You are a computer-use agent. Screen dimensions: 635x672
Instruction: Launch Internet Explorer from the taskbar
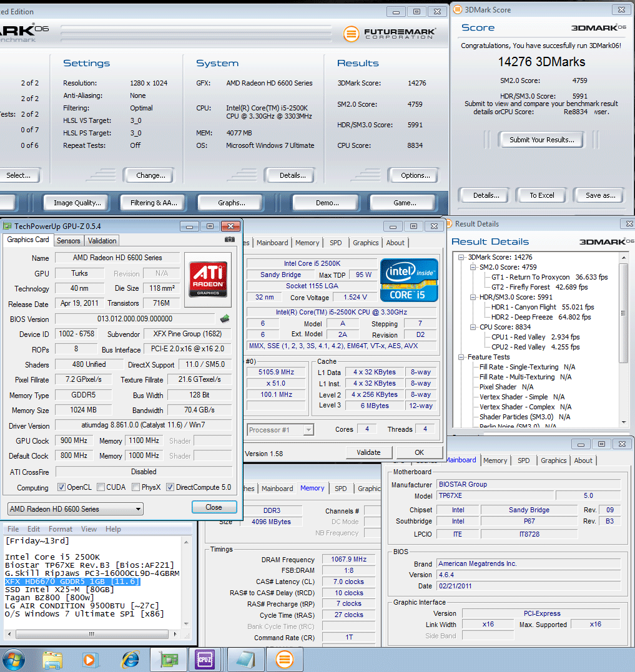pyautogui.click(x=130, y=660)
